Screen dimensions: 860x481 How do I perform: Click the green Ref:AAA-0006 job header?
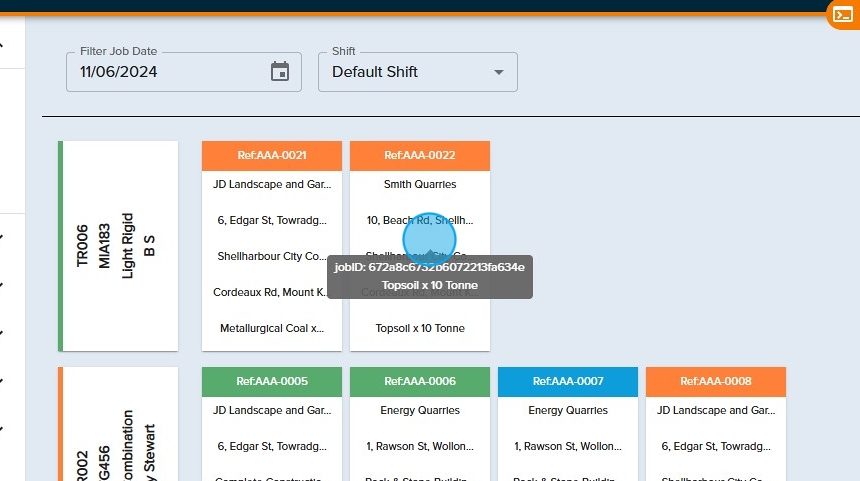420,381
